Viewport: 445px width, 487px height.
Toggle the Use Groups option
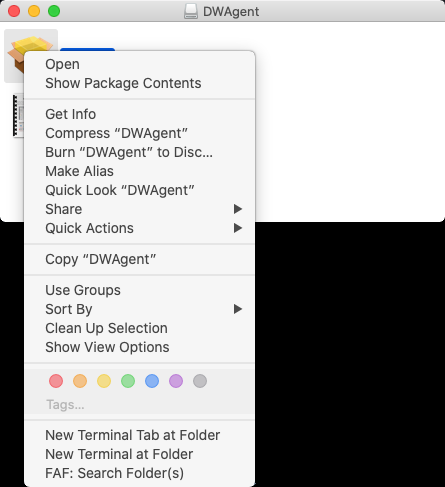pos(140,290)
